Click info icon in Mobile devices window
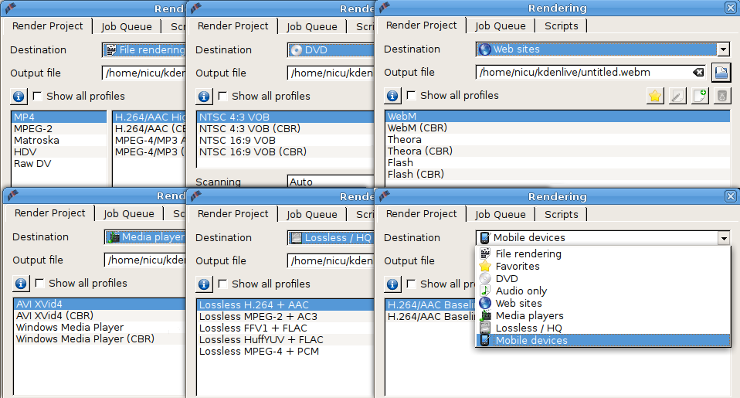The image size is (740, 398). pyautogui.click(x=392, y=284)
